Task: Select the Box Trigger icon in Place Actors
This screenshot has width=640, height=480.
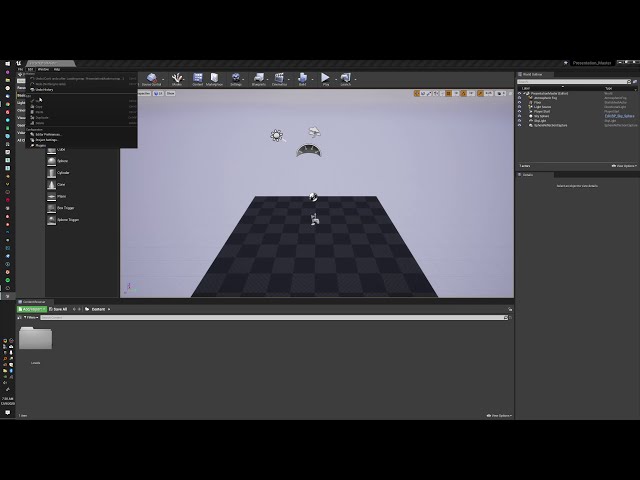Action: (x=51, y=208)
